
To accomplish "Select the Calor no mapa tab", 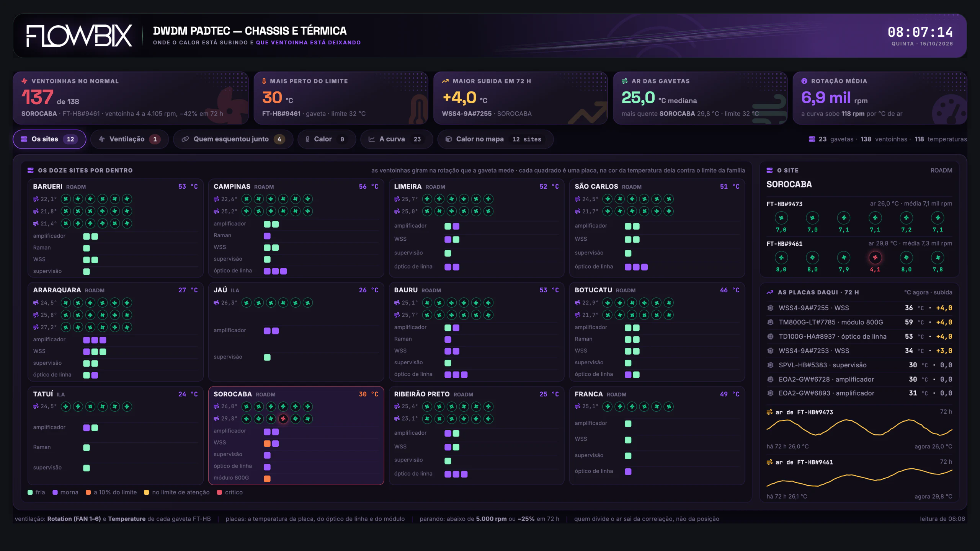I will [495, 139].
